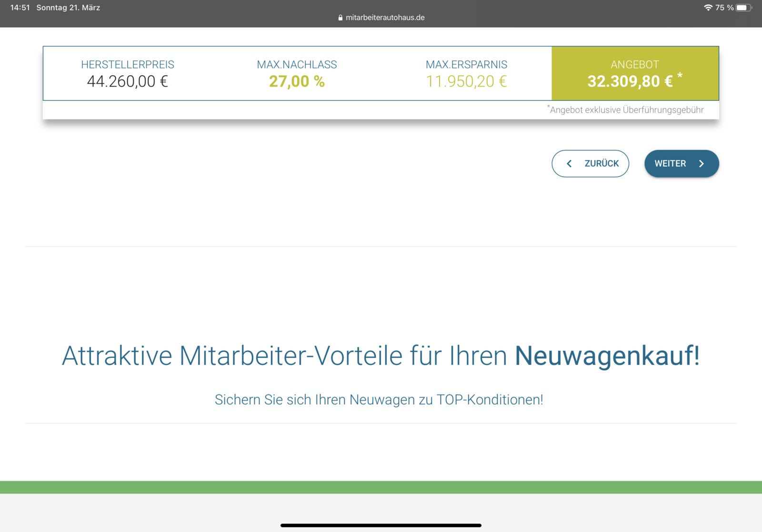Click the Attraktive Mitarbeiter-Vorteile headline

coord(381,355)
